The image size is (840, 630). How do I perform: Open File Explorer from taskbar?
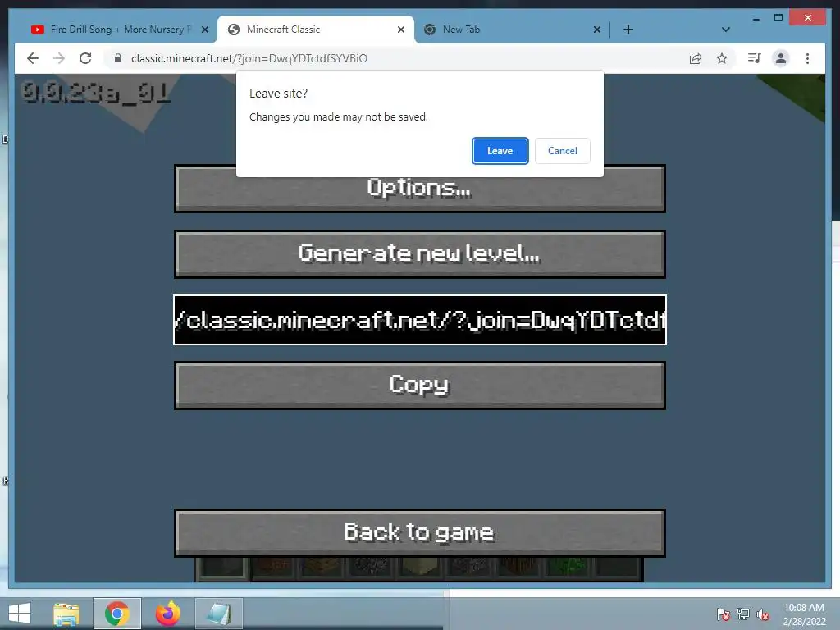coord(66,614)
